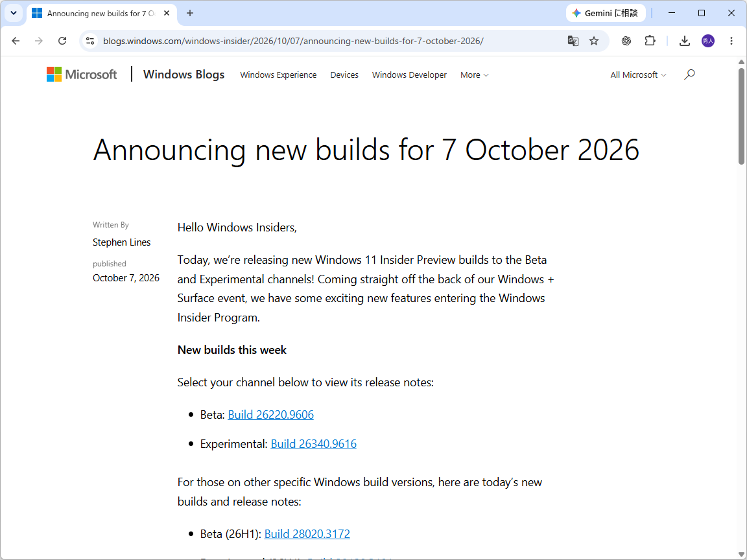Open the tab search dropdown arrow

14,14
